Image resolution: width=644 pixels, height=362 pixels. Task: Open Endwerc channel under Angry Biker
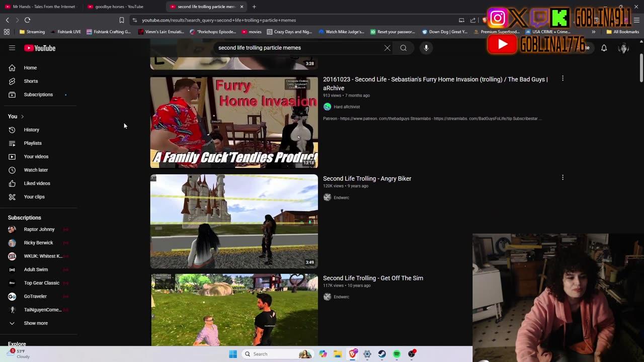pyautogui.click(x=341, y=198)
